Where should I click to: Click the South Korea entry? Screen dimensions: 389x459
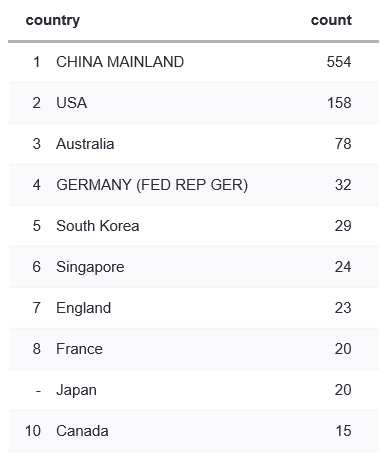[97, 226]
